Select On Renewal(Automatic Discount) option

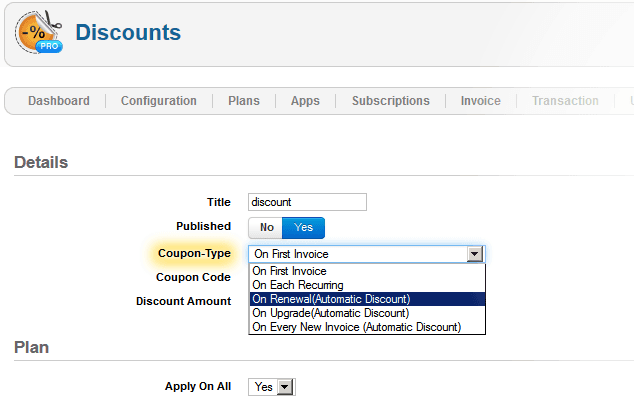367,299
